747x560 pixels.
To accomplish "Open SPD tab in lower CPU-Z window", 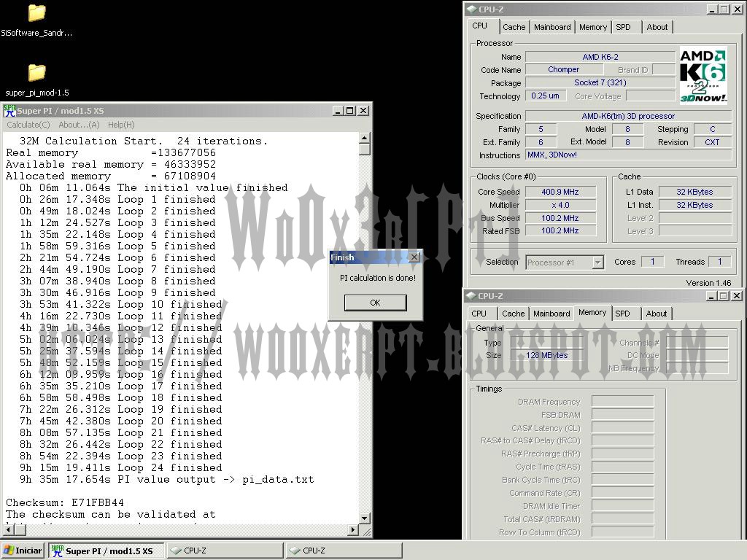I will pos(623,314).
